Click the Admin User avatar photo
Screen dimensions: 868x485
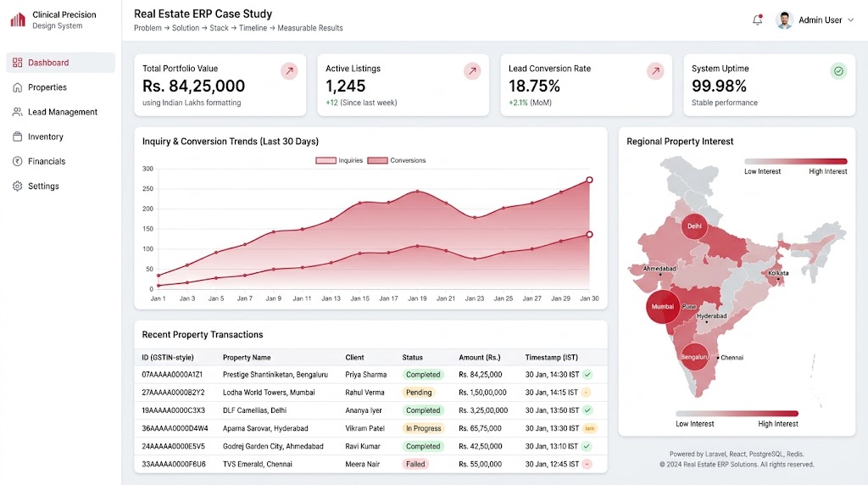(x=784, y=20)
